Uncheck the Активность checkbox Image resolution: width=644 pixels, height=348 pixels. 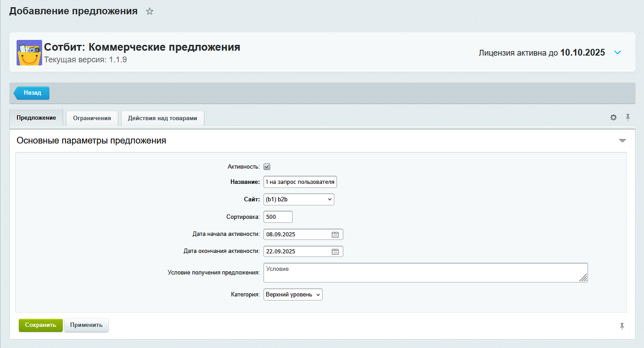point(267,166)
